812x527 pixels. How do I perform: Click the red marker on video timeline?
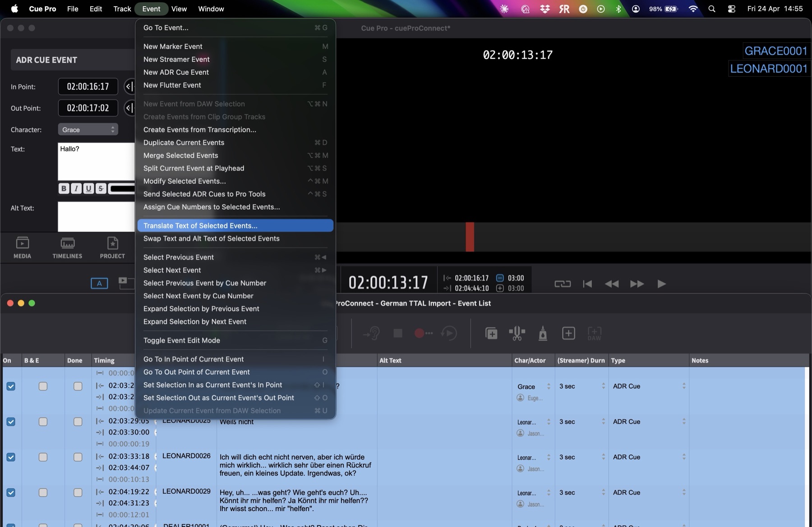coord(470,237)
